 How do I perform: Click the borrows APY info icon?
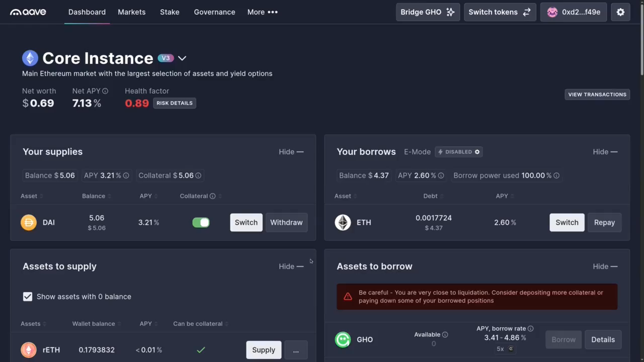pos(441,175)
